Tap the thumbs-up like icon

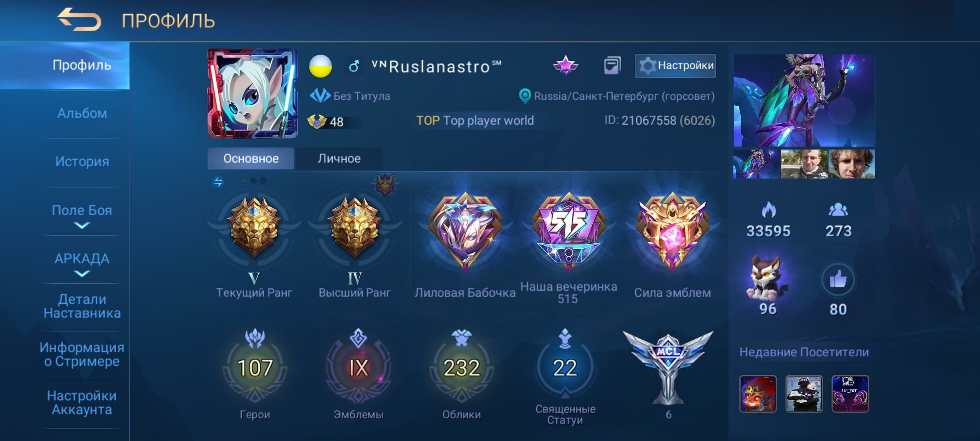pos(838,280)
